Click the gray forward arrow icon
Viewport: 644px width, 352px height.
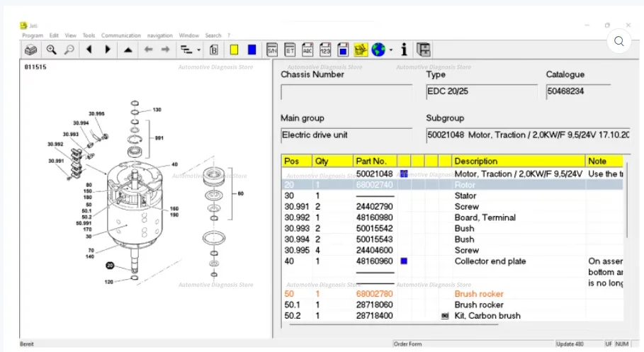166,50
